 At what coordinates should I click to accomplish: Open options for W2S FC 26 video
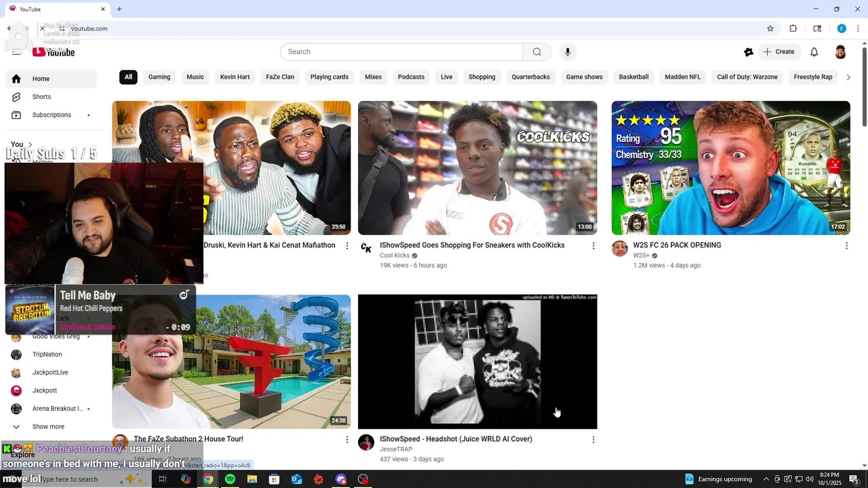(846, 246)
